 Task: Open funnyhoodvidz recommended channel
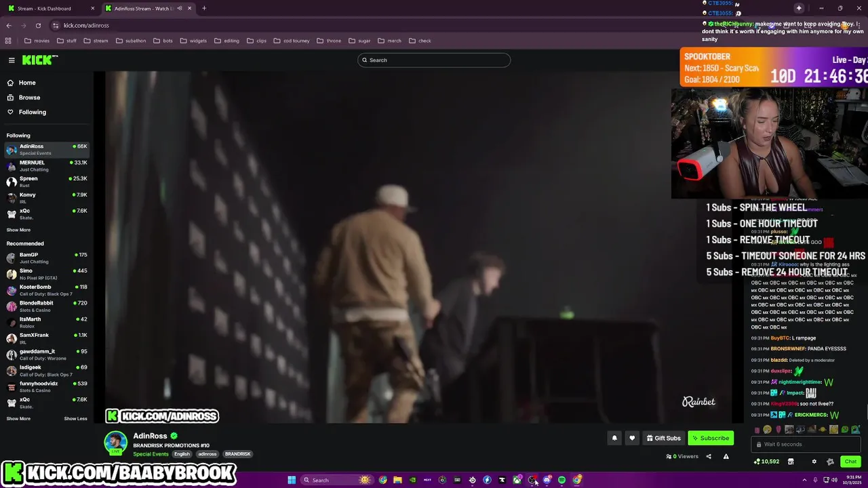(46, 386)
